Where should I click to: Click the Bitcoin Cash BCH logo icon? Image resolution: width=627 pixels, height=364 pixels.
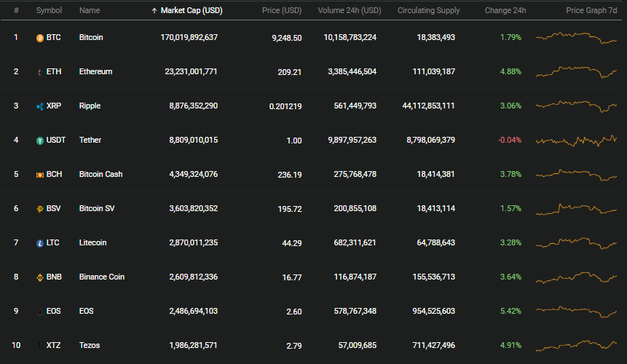click(x=40, y=175)
